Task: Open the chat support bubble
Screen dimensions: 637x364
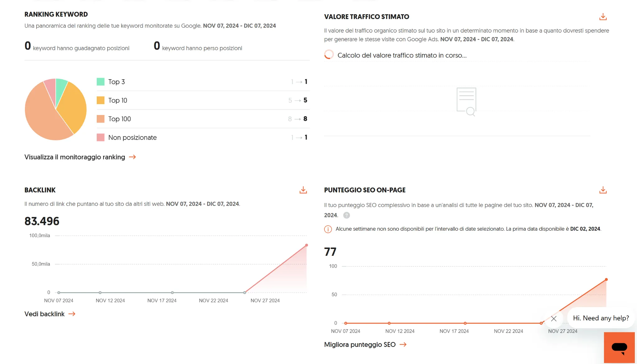Action: [x=619, y=348]
